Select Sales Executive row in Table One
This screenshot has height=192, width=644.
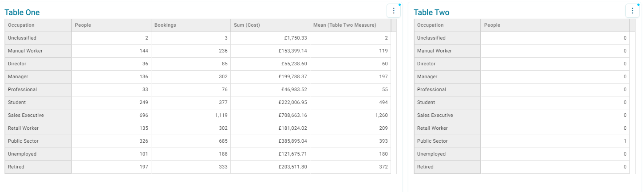pyautogui.click(x=198, y=116)
